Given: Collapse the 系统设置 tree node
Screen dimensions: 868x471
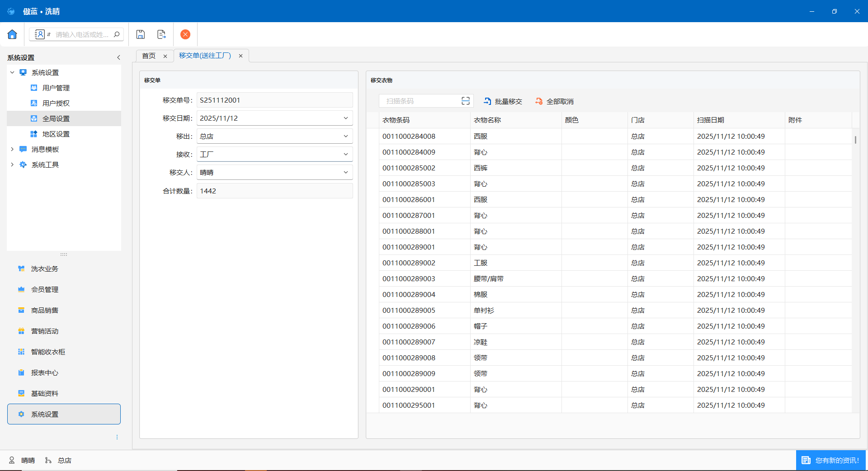Looking at the screenshot, I should pyautogui.click(x=12, y=72).
